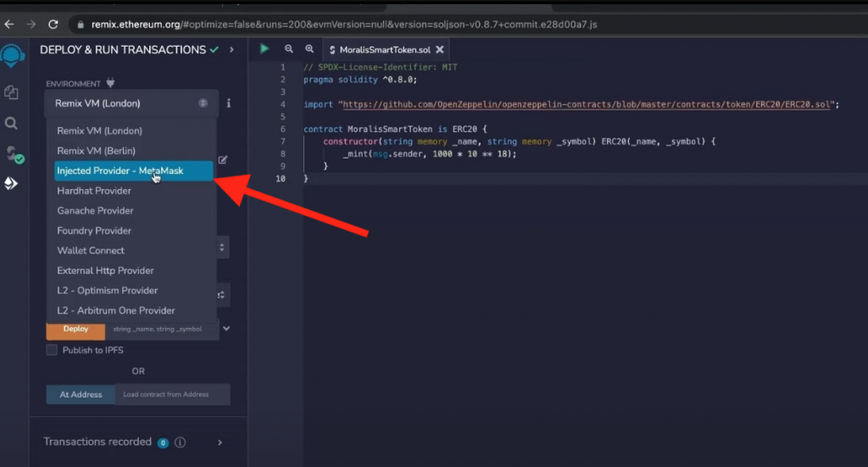Open the Search in files sidebar icon
The height and width of the screenshot is (467, 868).
pyautogui.click(x=11, y=123)
